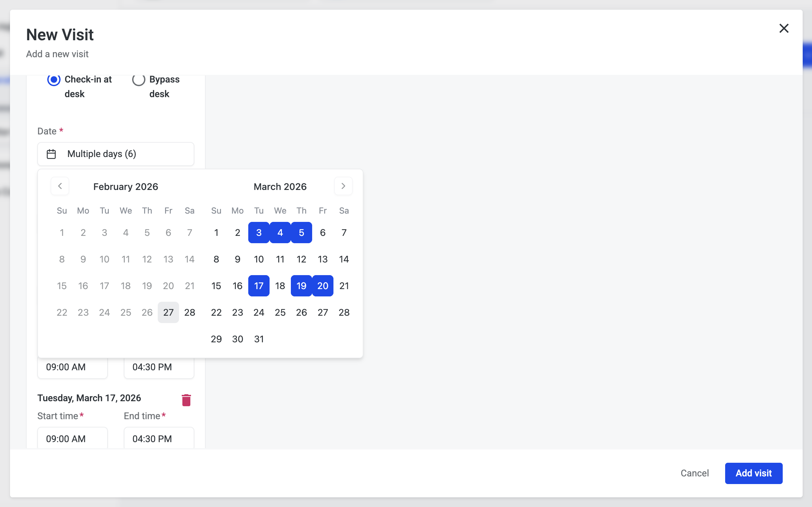
Task: Cancel the new visit form
Action: 695,473
